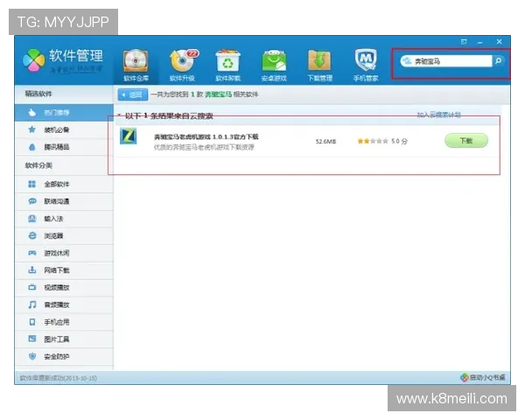The image size is (525, 420).
Task: Click the Z app icon in results
Action: click(128, 138)
